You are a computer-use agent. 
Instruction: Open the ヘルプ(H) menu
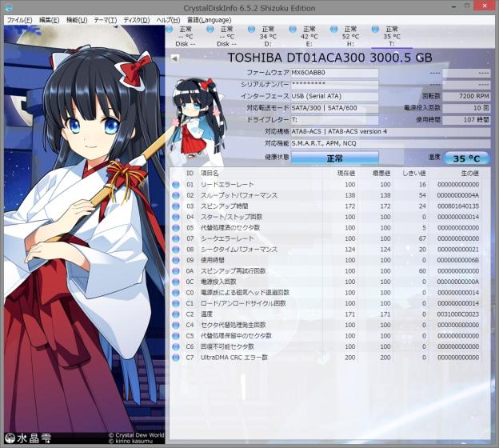[x=168, y=20]
